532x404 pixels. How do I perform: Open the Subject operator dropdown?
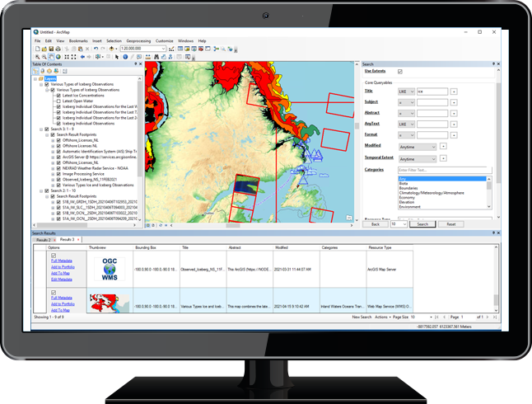pos(406,102)
